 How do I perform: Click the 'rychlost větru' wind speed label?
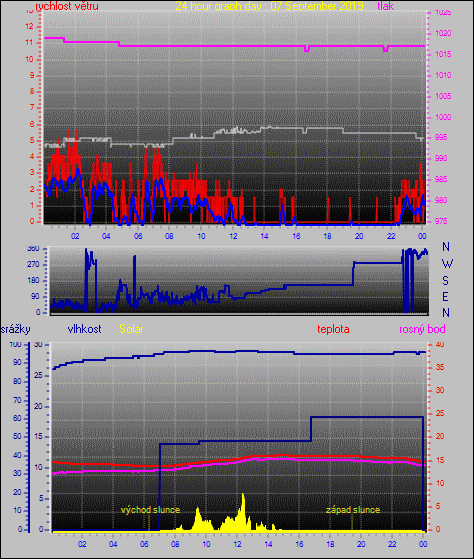coord(67,6)
